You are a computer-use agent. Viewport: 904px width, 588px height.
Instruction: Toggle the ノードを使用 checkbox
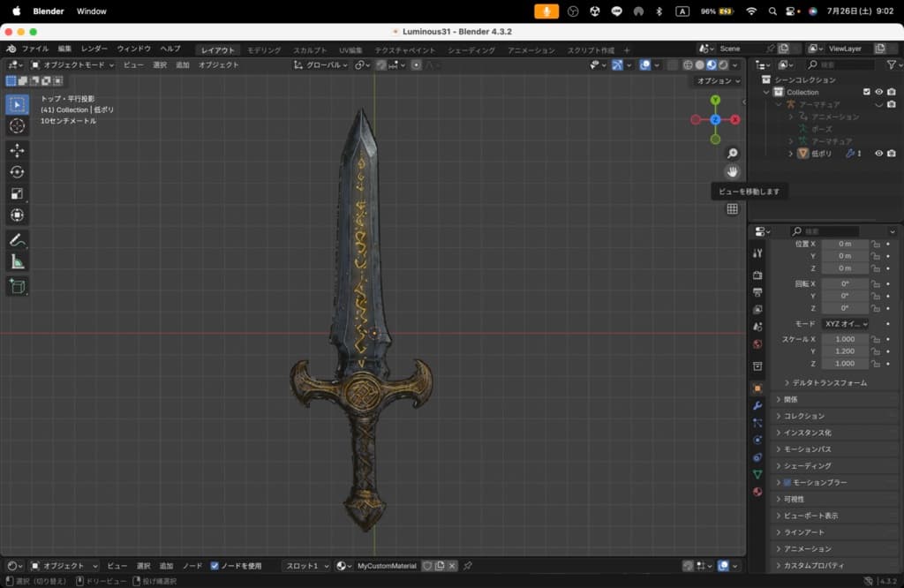(215, 566)
